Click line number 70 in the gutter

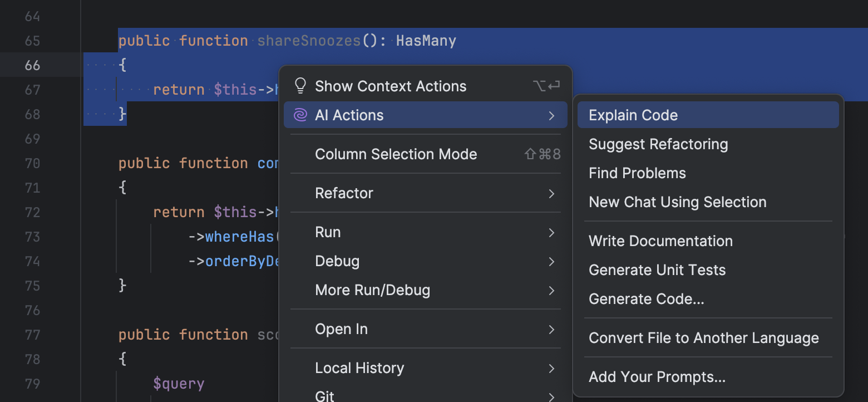tap(32, 163)
